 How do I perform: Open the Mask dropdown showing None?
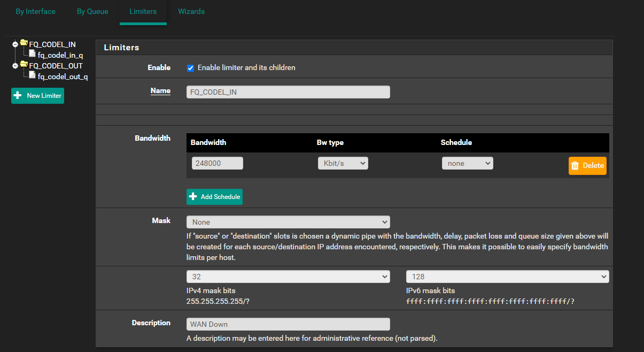(288, 222)
